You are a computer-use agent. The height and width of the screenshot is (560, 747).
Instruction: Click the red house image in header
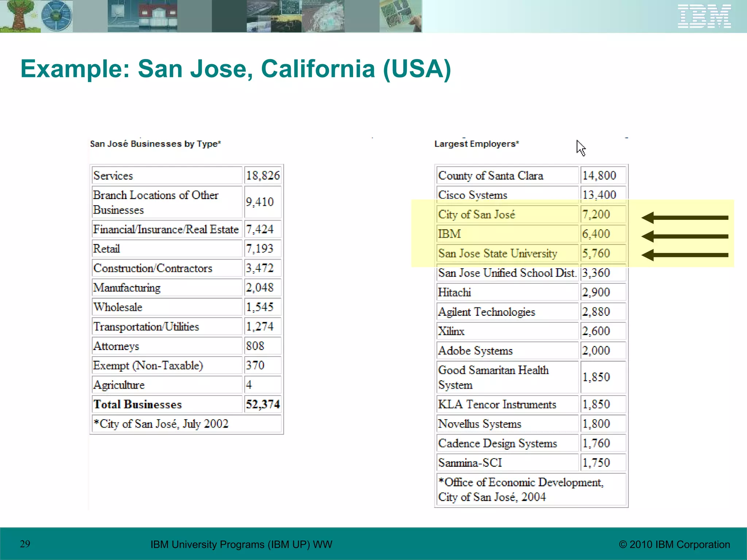(x=158, y=16)
